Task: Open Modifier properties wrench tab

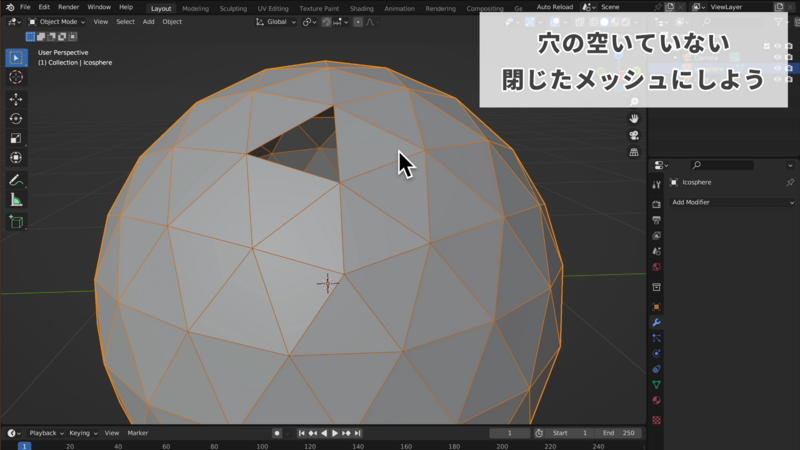Action: pyautogui.click(x=657, y=322)
